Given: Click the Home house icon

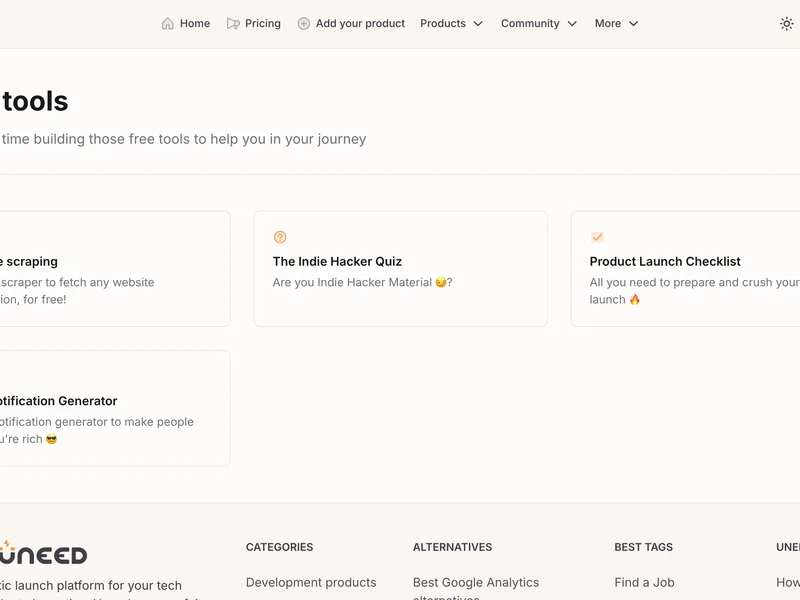Looking at the screenshot, I should [x=167, y=23].
